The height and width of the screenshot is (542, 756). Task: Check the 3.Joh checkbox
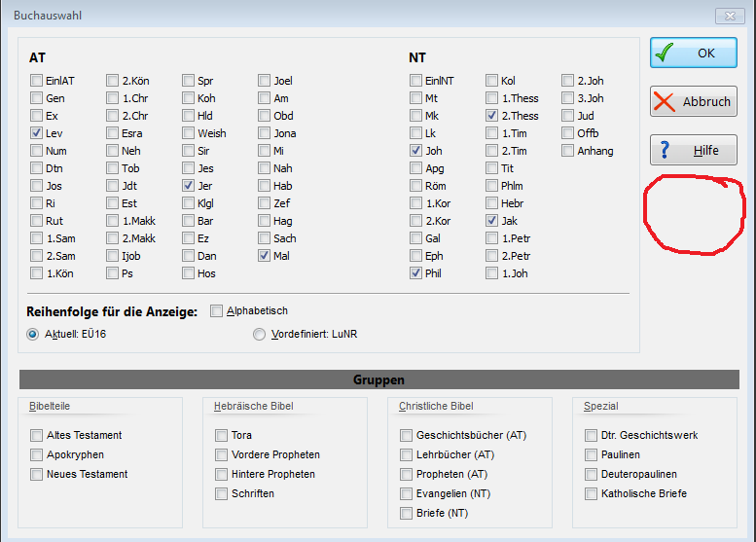coord(567,98)
